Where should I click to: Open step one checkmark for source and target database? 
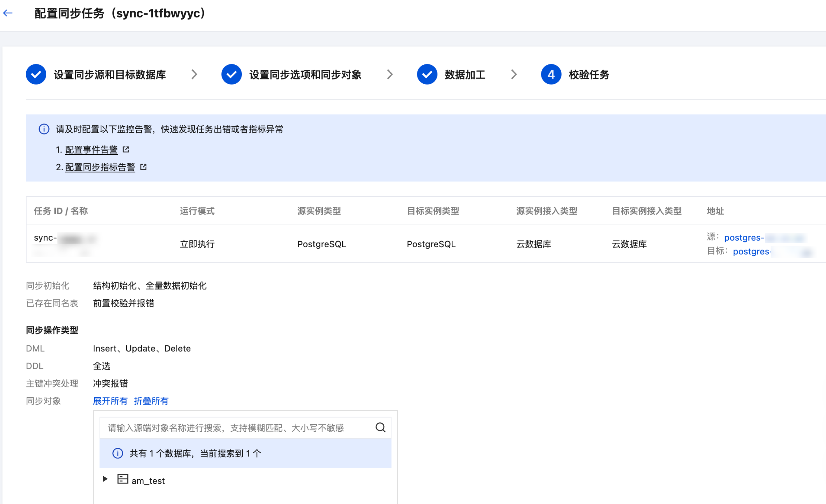tap(36, 74)
